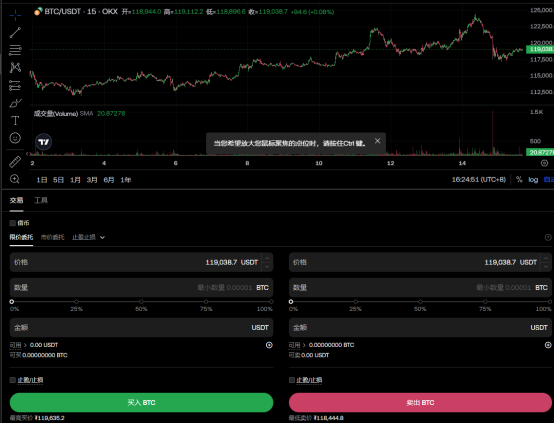Select the ruler measure tool

click(15, 162)
